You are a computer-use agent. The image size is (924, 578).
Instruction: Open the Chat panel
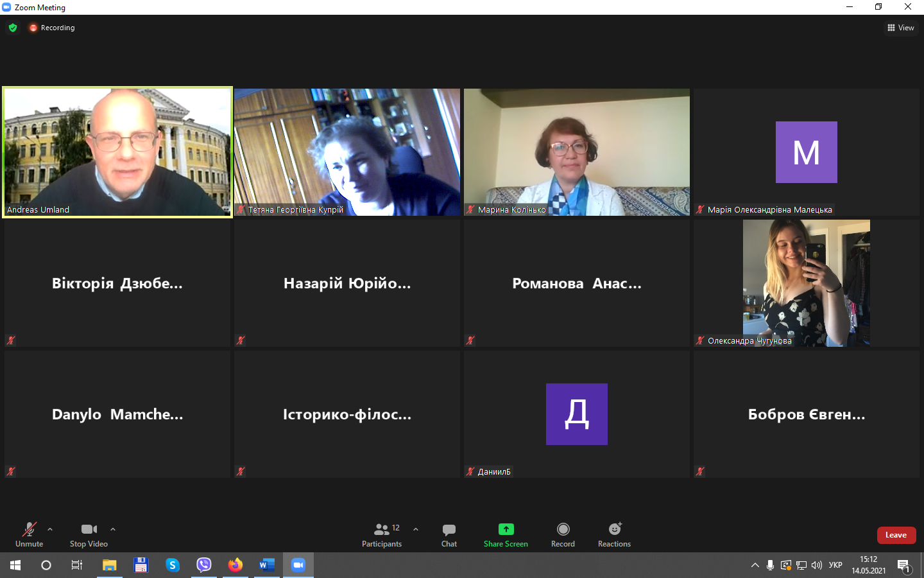tap(449, 534)
